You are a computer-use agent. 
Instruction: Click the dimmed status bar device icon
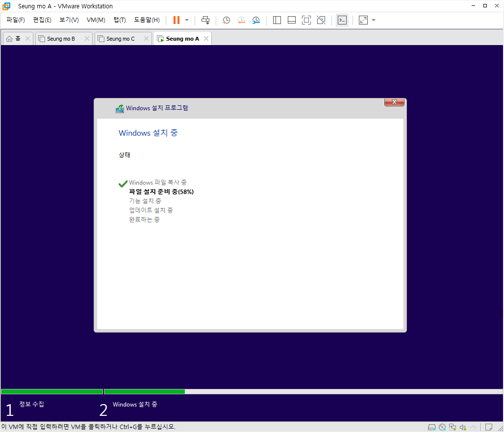coord(473,427)
